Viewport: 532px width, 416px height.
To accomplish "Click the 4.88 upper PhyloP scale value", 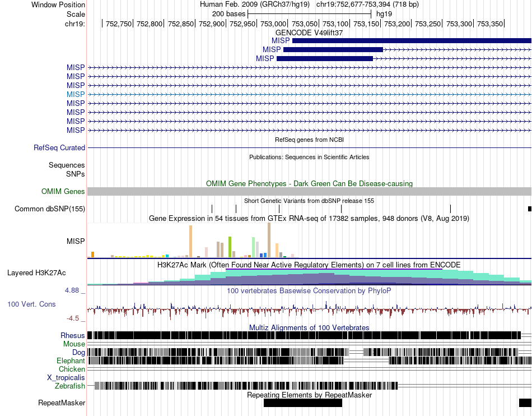I will (72, 290).
